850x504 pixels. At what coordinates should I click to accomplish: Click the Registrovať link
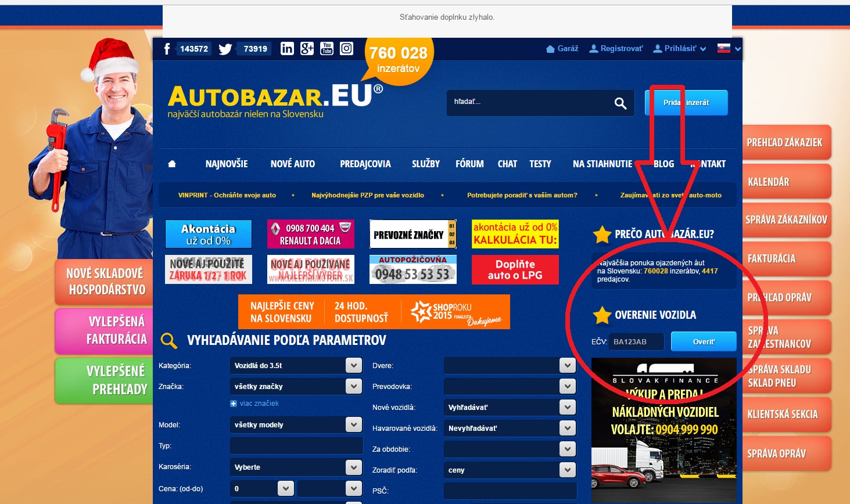[616, 49]
